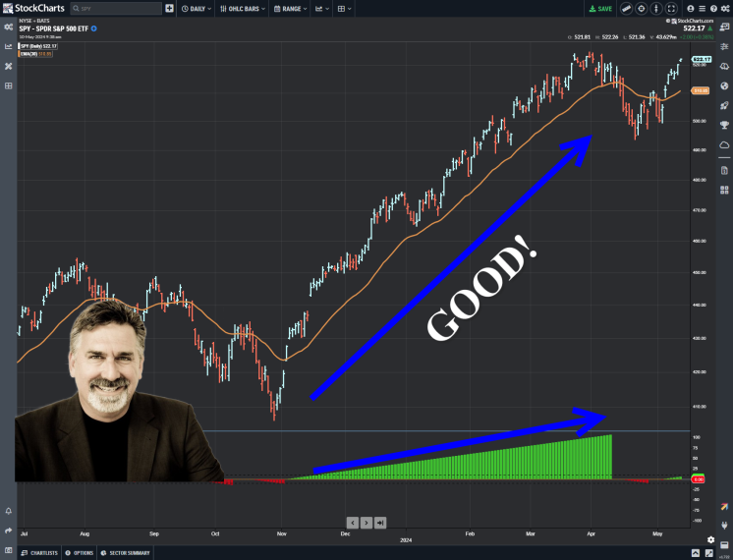
Task: Open the rocket icon in right sidebar
Action: point(724,105)
